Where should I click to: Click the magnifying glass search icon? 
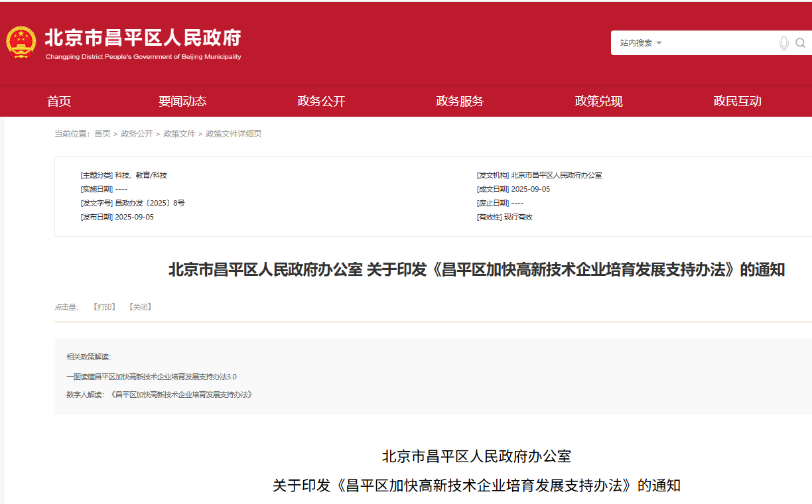pyautogui.click(x=801, y=42)
